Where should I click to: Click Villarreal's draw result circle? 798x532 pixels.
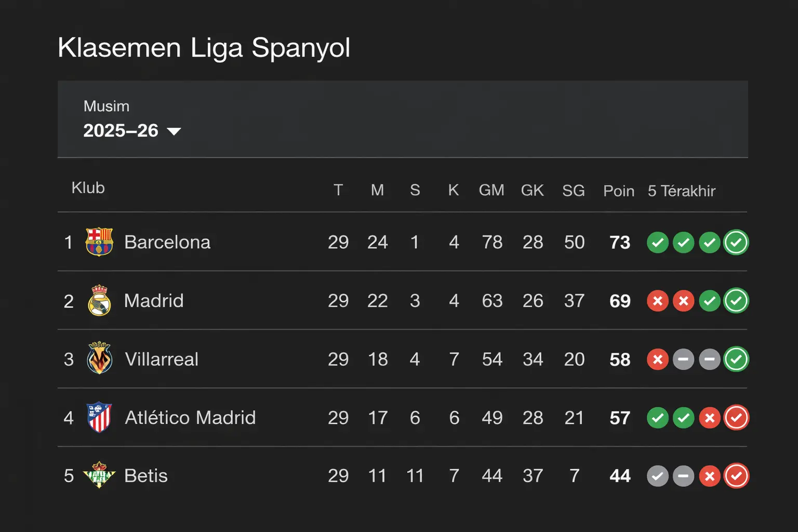pos(684,359)
